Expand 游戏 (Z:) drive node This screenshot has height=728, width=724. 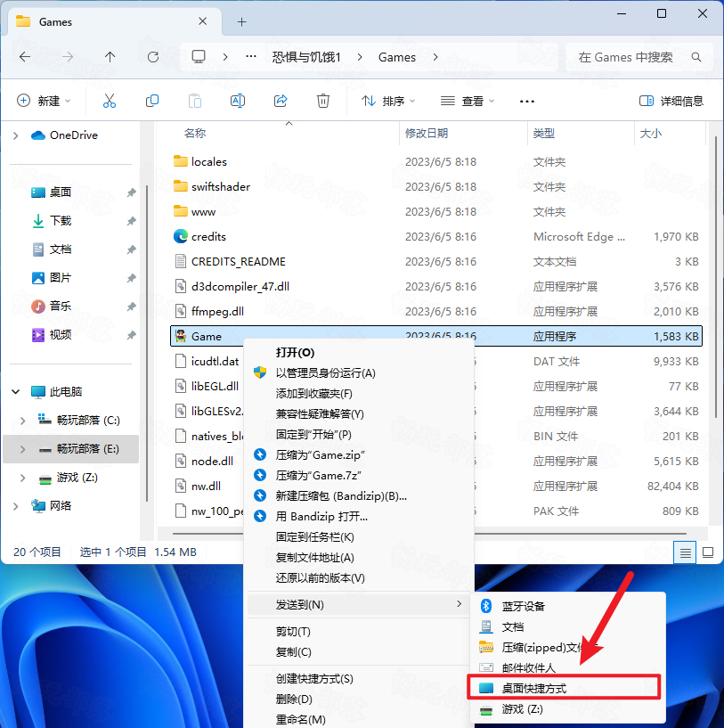(22, 478)
